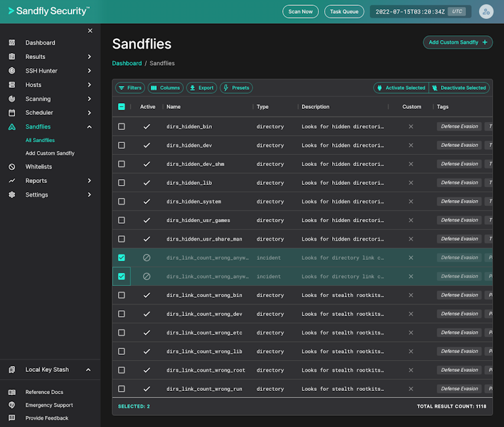This screenshot has width=504, height=427.
Task: Check the dirs_hidden_dev_shm row checkbox
Action: [x=121, y=164]
